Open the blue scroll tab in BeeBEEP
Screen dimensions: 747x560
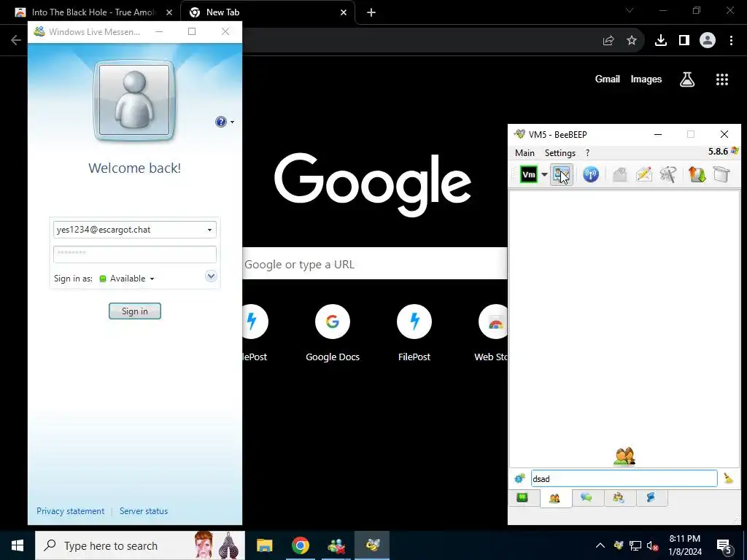[x=651, y=498]
